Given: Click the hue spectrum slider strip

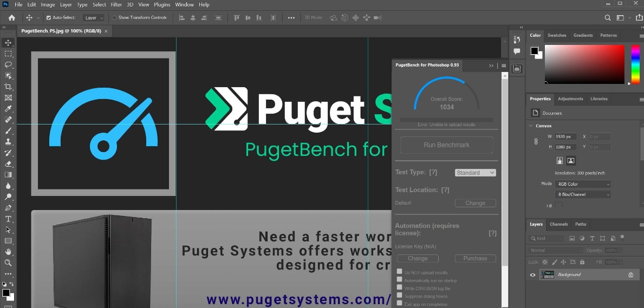Looking at the screenshot, I should [x=635, y=64].
